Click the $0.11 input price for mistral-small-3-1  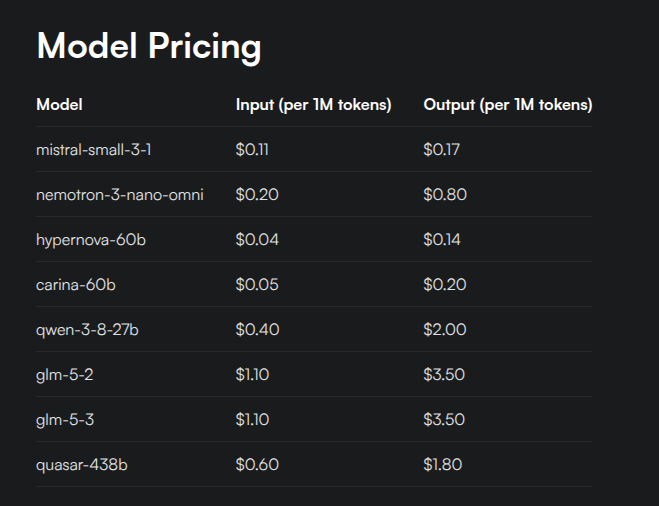click(252, 150)
